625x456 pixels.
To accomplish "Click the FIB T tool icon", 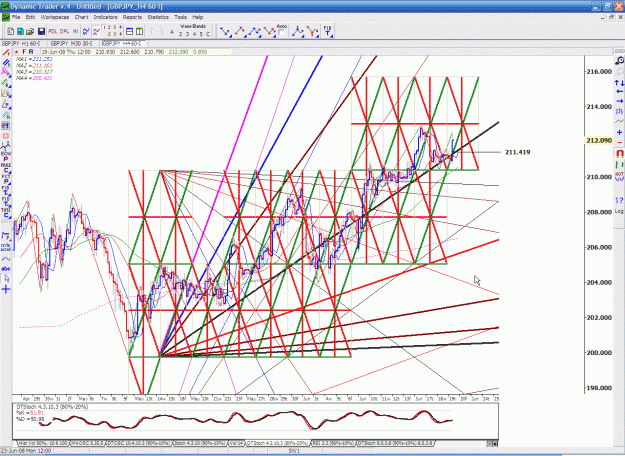I will tap(328, 31).
